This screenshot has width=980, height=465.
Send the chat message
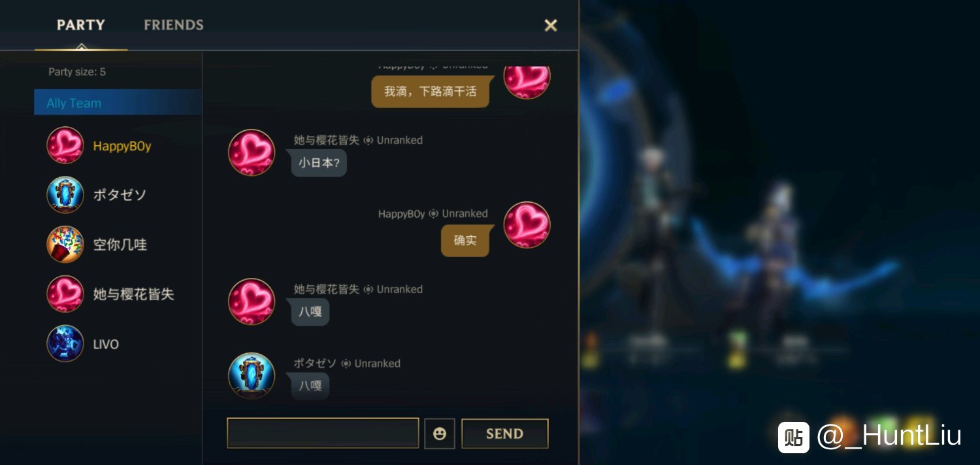505,434
